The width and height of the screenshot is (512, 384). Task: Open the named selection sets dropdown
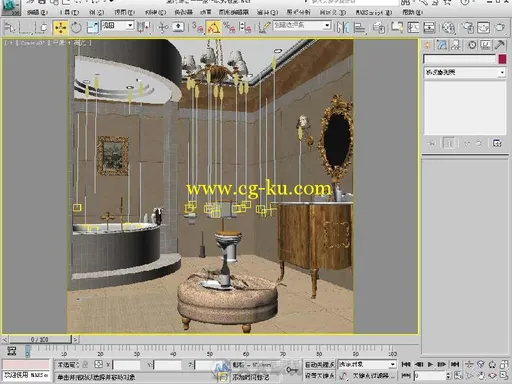[302, 25]
